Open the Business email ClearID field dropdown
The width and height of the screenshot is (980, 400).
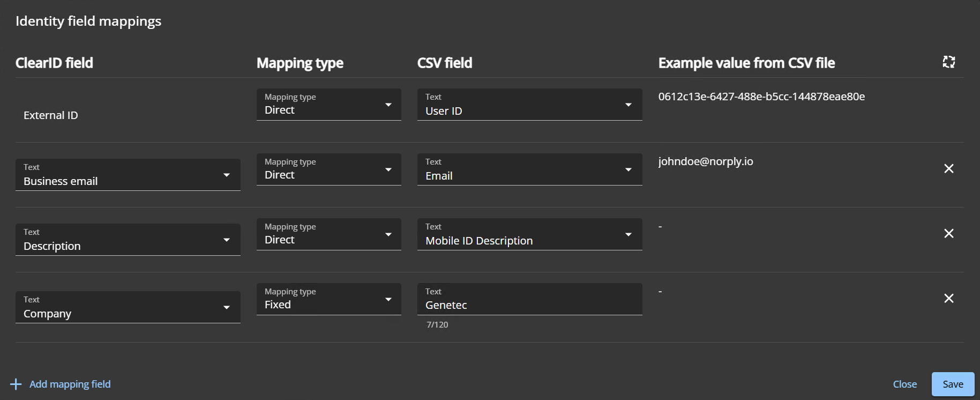click(128, 175)
